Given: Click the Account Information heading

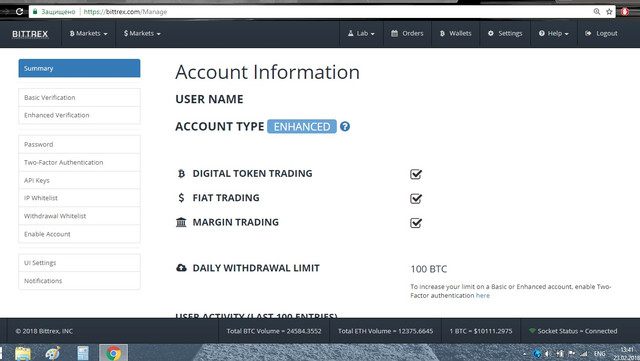Looking at the screenshot, I should click(x=268, y=72).
